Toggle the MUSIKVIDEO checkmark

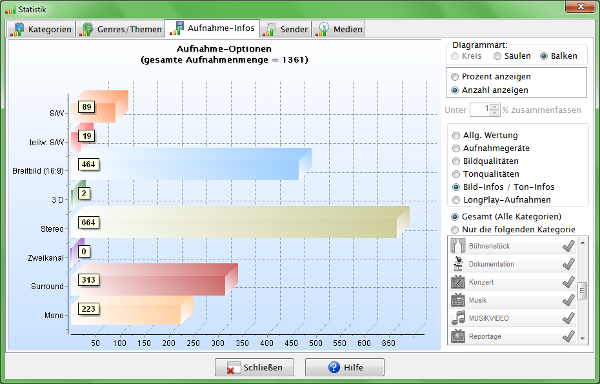point(569,318)
